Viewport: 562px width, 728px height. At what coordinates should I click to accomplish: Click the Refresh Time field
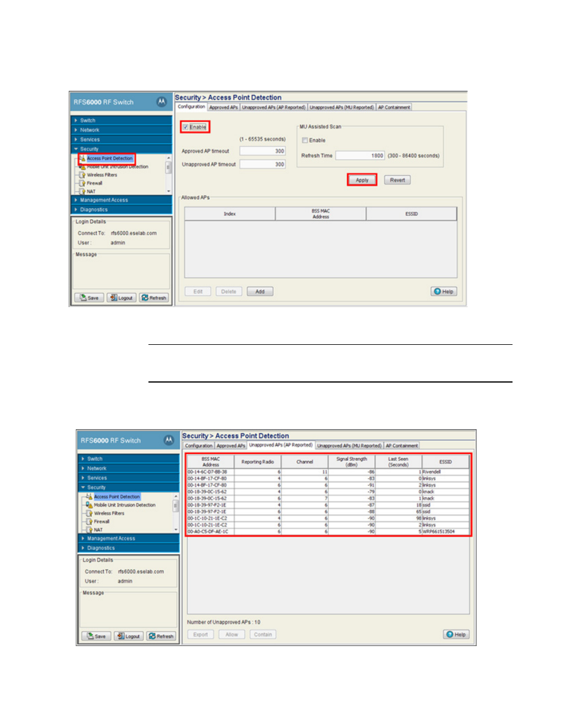pos(360,156)
